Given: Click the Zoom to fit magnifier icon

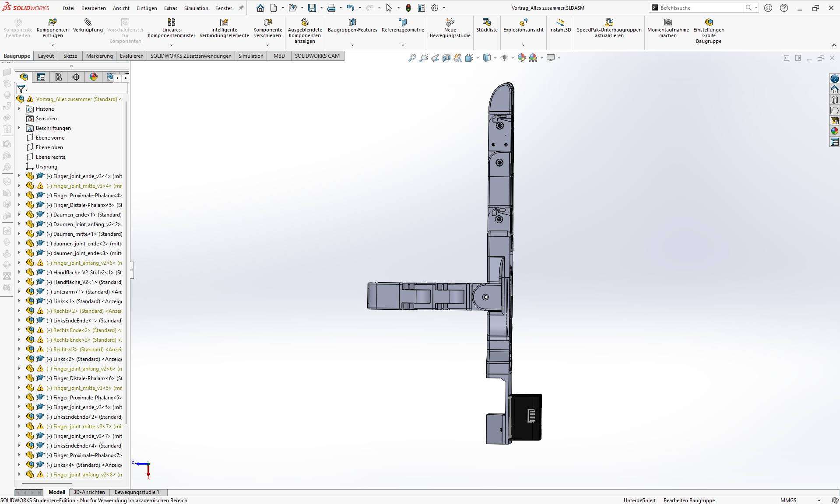Looking at the screenshot, I should pos(412,58).
